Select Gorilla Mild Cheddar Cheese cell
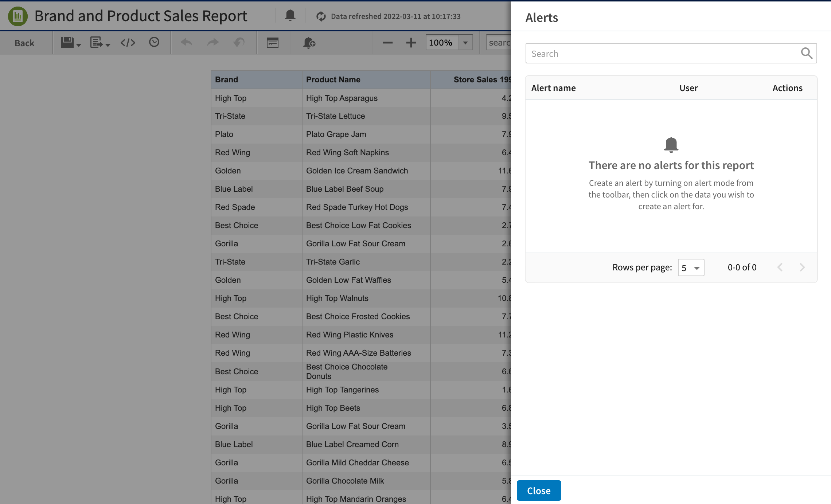Screen dimensions: 831x504 pos(366,462)
